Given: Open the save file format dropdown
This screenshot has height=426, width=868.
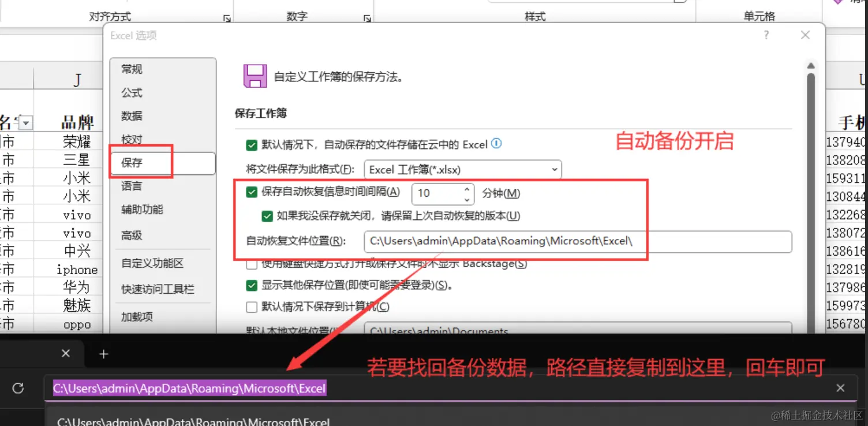Looking at the screenshot, I should 463,170.
